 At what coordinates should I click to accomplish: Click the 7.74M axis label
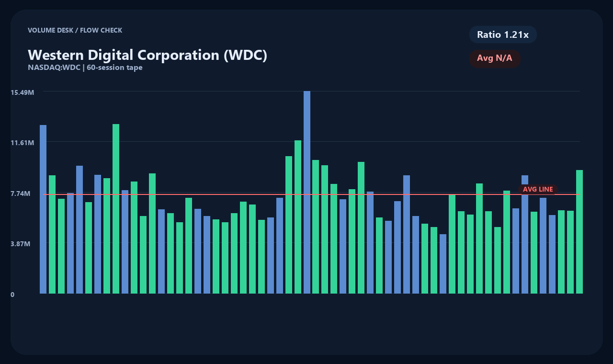(21, 193)
